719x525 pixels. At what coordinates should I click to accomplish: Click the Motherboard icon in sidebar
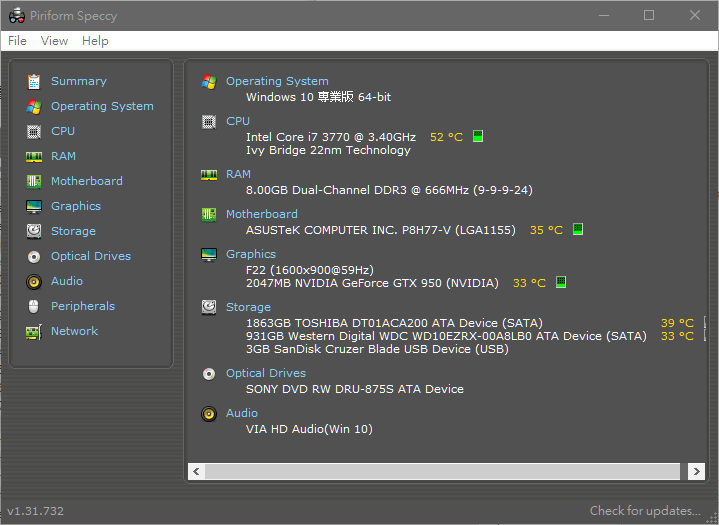point(34,182)
